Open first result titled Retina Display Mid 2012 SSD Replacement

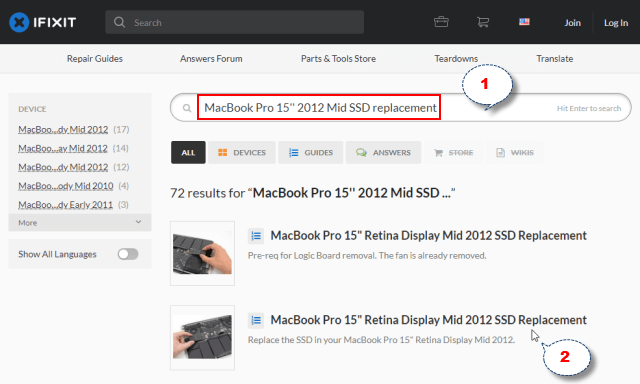pos(429,235)
